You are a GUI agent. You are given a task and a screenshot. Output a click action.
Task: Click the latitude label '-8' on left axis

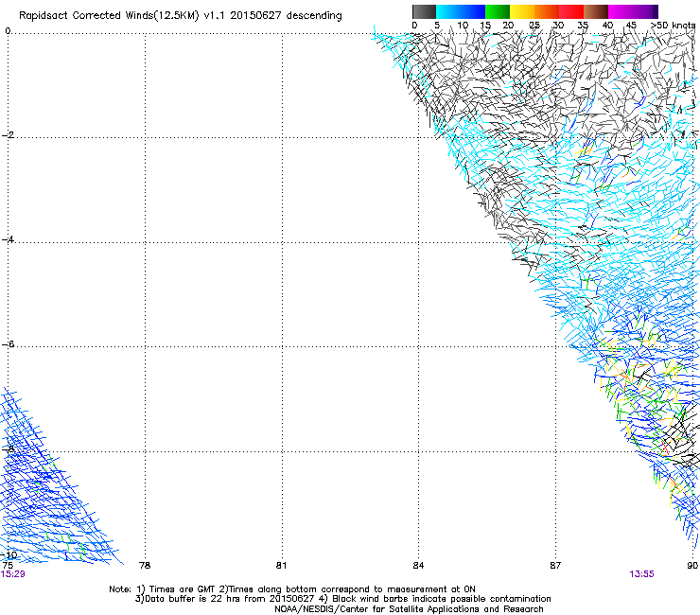(x=8, y=448)
